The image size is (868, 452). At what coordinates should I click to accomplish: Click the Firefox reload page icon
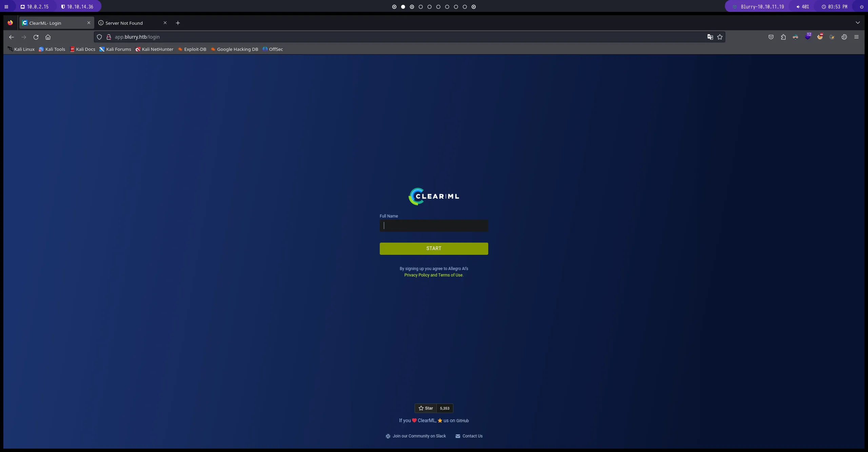36,37
